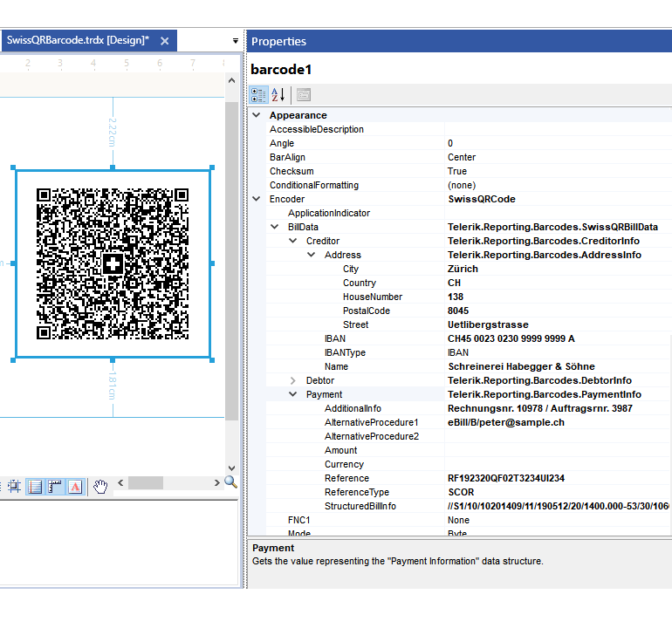
Task: Select the SwissQRBarcode.trdx [Design] tab
Action: click(78, 40)
